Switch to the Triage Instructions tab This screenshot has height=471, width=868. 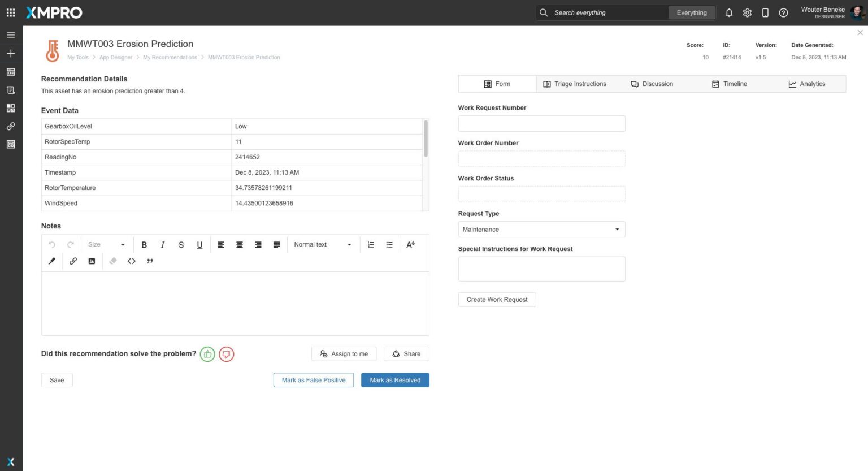pyautogui.click(x=575, y=84)
